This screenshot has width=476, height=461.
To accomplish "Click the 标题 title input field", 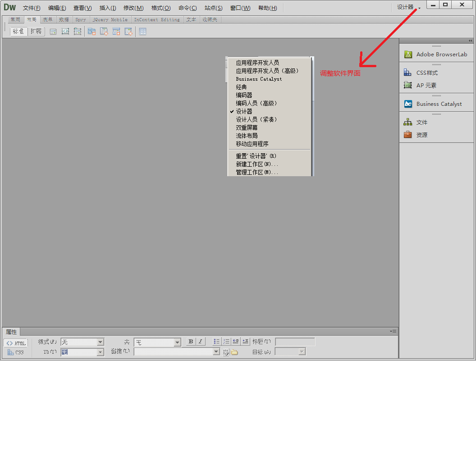I will (x=295, y=342).
